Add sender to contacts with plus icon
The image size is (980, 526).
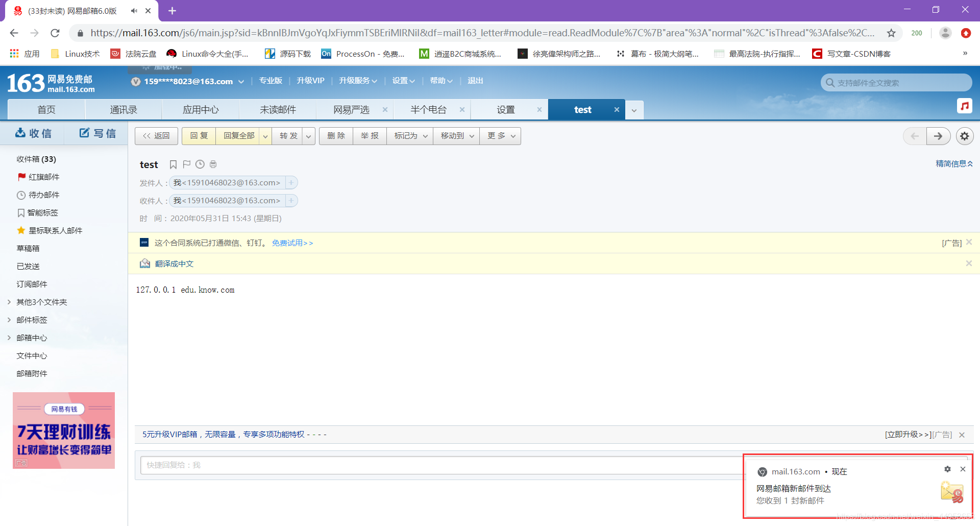point(291,183)
